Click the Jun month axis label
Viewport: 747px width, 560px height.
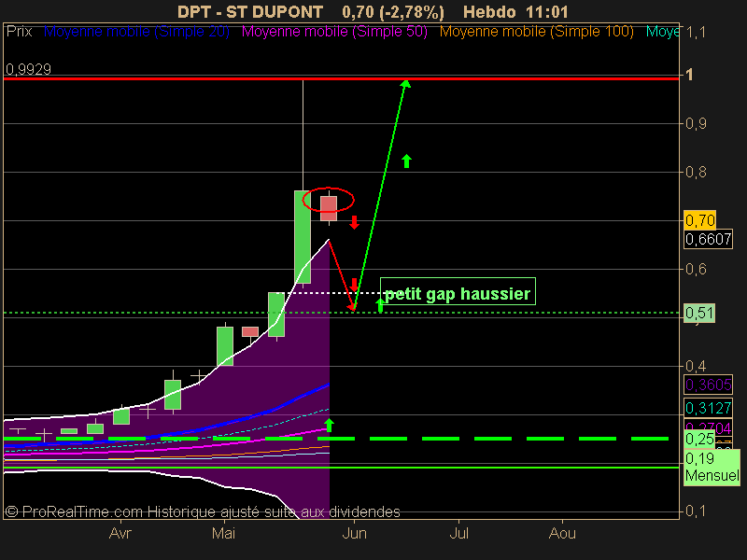[x=355, y=533]
